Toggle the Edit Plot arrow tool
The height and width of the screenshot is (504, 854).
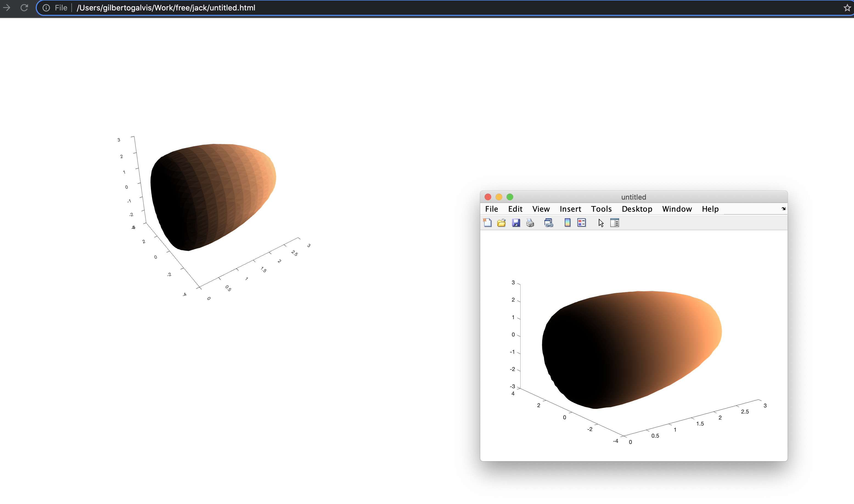click(601, 223)
